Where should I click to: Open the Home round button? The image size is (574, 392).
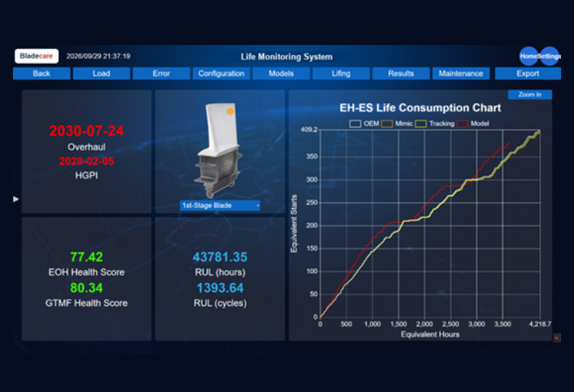click(x=529, y=56)
